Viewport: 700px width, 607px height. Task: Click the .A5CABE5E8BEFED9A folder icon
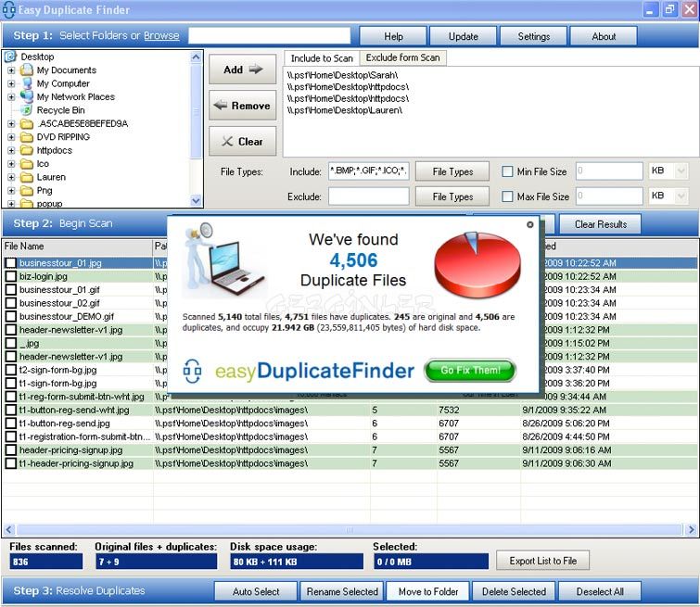pyautogui.click(x=27, y=123)
